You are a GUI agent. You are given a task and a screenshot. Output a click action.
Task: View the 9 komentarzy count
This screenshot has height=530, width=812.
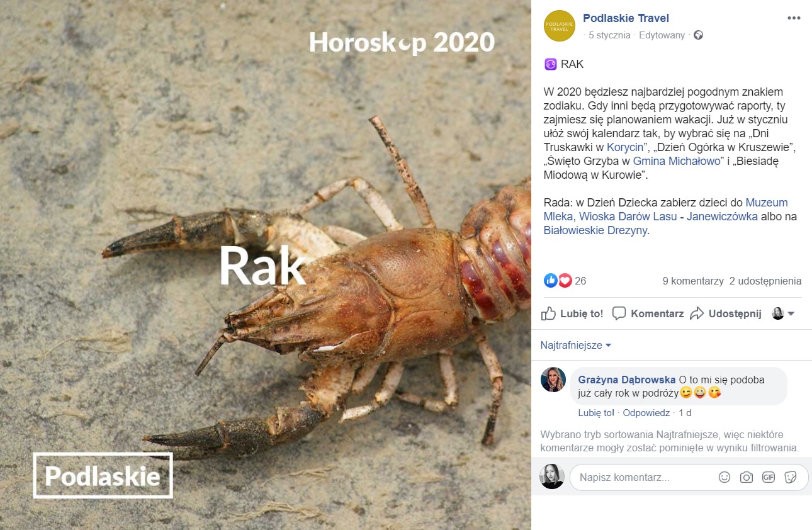tap(693, 281)
